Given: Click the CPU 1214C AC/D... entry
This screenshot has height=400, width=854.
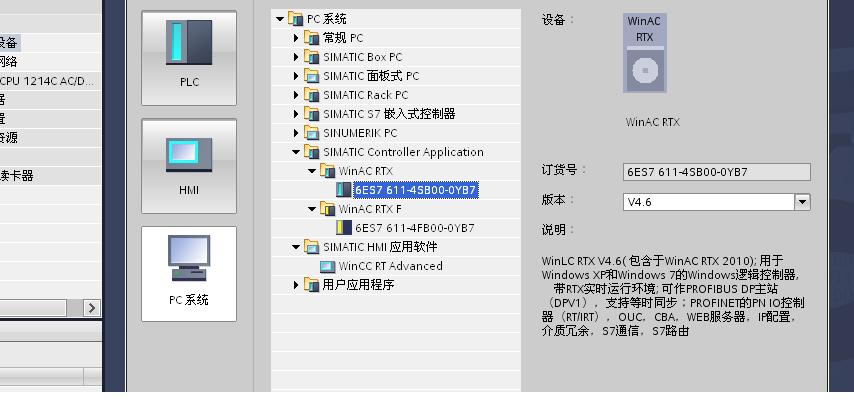Looking at the screenshot, I should (46, 81).
